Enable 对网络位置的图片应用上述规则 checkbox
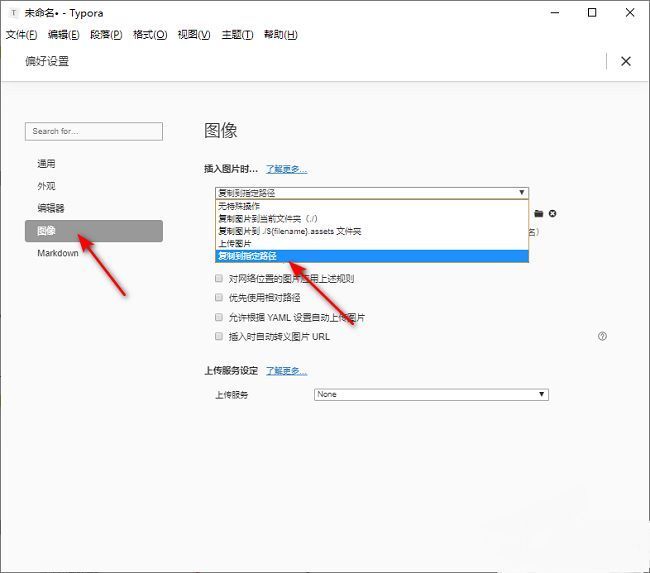 coord(219,279)
